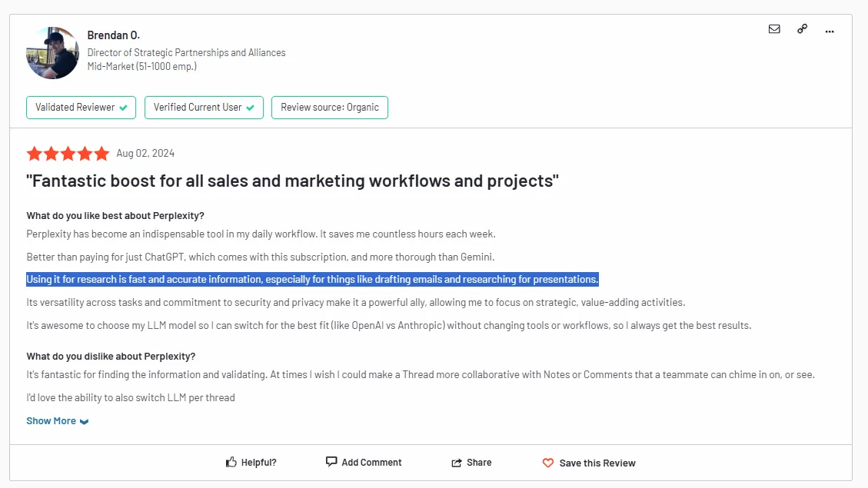Click the review title headline
The height and width of the screenshot is (488, 868).
[292, 181]
